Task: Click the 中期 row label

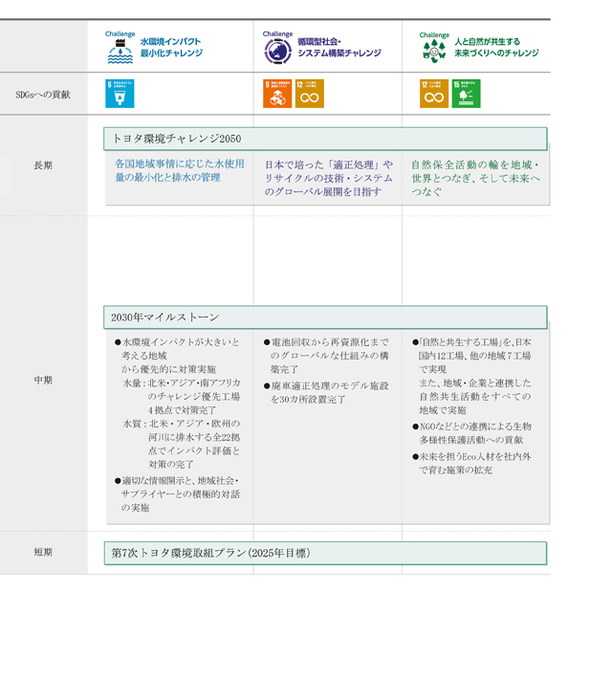Action: point(43,380)
